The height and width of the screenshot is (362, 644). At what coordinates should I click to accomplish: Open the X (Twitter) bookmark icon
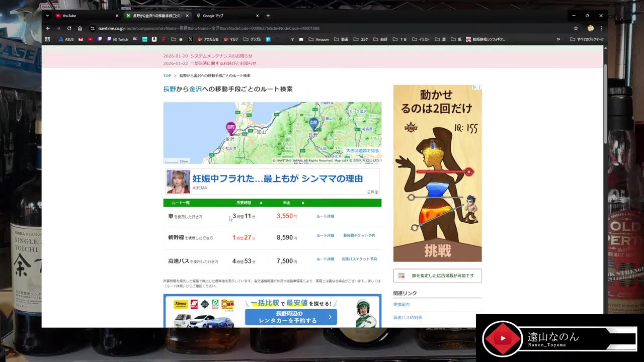[190, 39]
